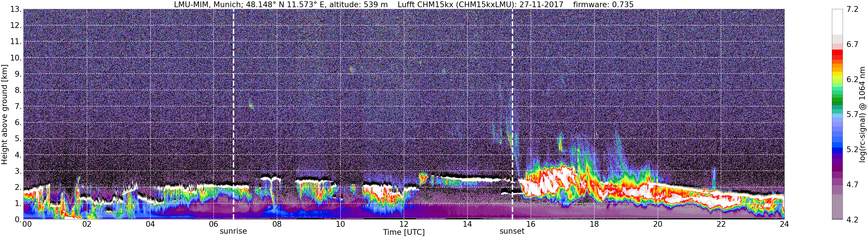Click the '3.' height tick label
Viewport: 868px width, 238px height.
pos(18,171)
